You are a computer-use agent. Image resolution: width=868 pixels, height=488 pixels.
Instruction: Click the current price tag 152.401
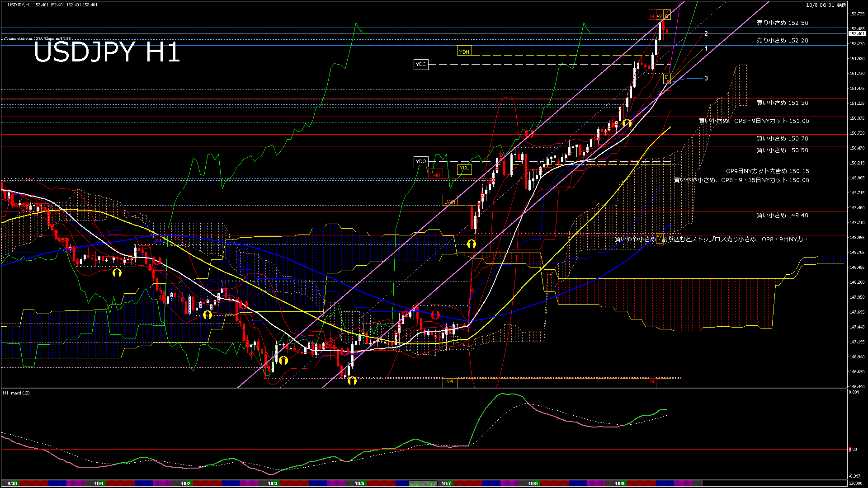857,34
